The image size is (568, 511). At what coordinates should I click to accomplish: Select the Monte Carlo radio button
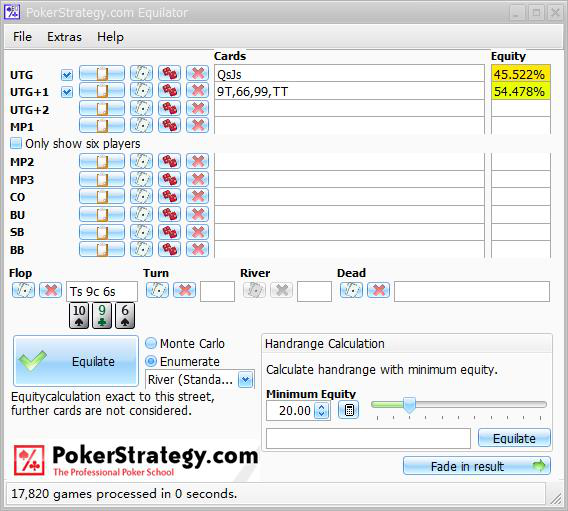point(151,343)
